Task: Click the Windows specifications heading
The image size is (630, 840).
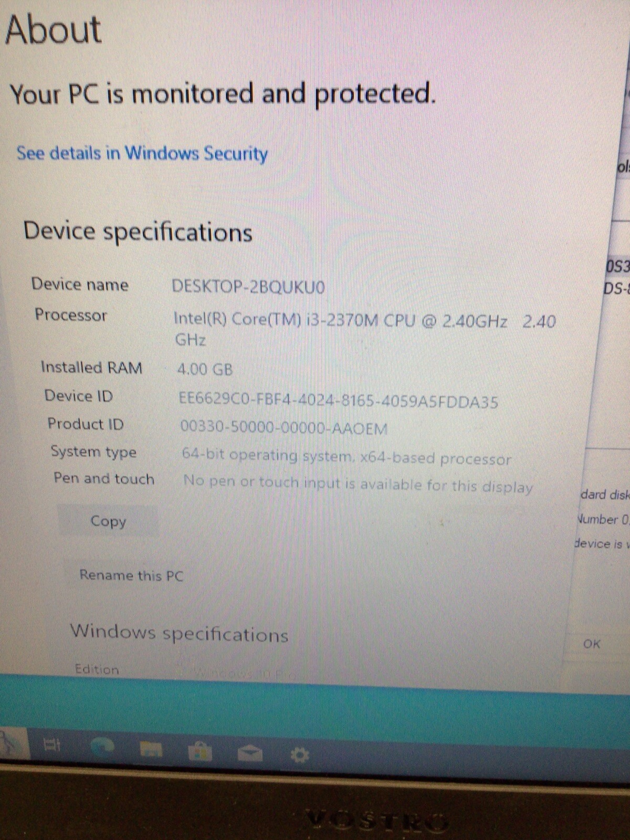Action: (x=179, y=633)
